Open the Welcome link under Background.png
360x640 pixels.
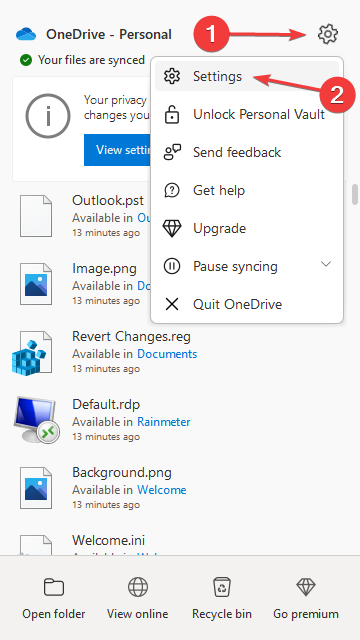(162, 489)
